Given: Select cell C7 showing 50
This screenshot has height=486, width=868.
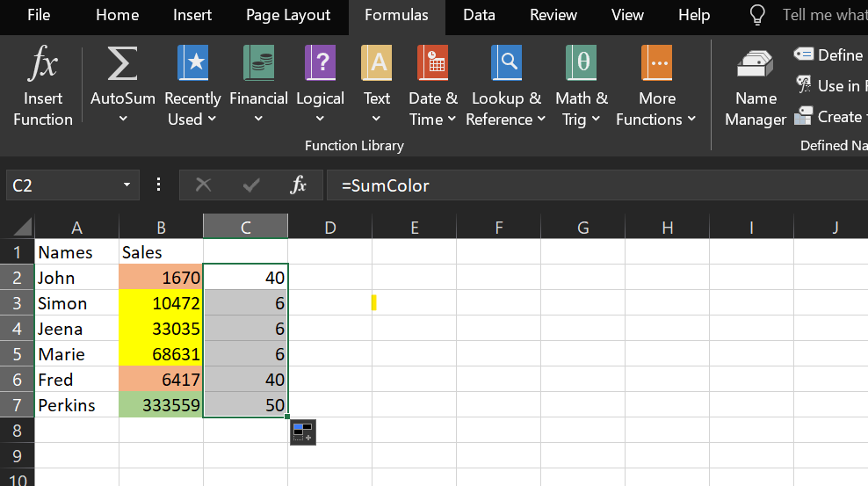Looking at the screenshot, I should [245, 404].
